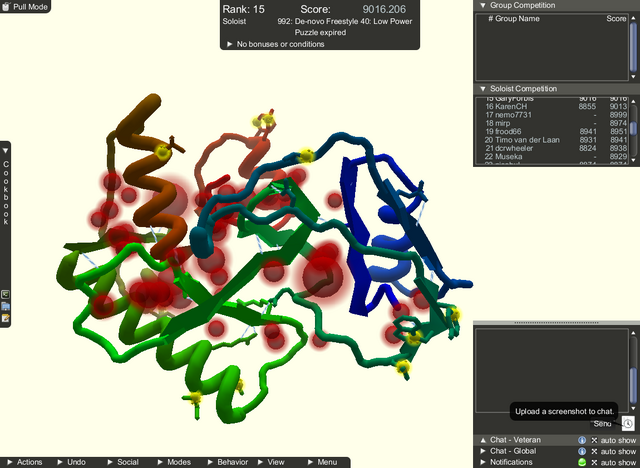This screenshot has width=640, height=468.
Task: Collapse the Cookbook sidebar arrow
Action: point(5,151)
